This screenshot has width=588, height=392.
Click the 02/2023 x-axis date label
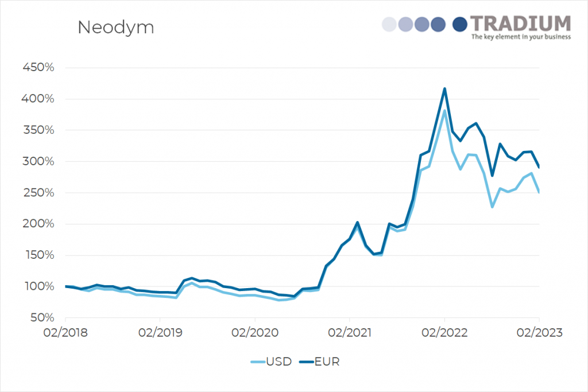pyautogui.click(x=539, y=331)
